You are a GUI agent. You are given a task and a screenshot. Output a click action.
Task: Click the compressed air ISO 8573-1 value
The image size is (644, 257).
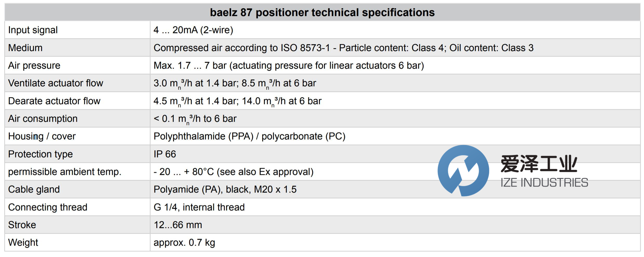point(343,48)
